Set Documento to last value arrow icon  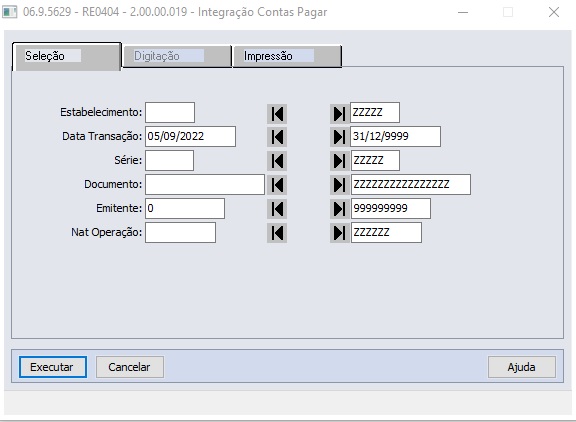(340, 185)
